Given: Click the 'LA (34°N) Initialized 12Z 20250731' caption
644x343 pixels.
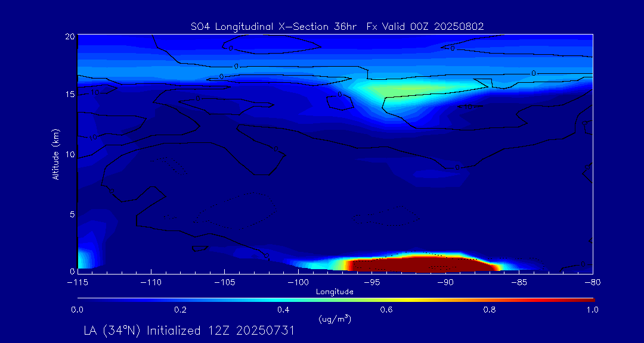Looking at the screenshot, I should [x=189, y=330].
